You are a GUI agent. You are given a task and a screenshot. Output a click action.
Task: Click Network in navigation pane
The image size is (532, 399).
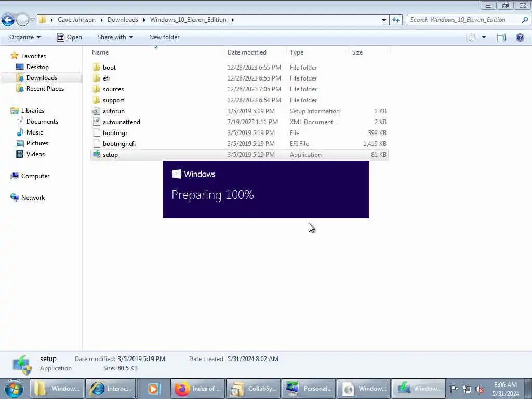[x=33, y=198]
